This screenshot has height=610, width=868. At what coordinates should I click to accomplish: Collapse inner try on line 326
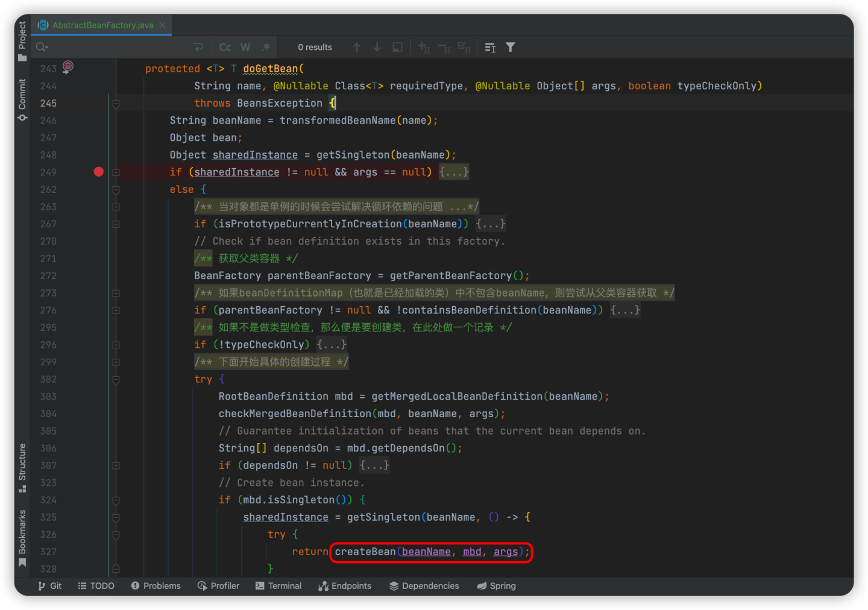click(116, 535)
